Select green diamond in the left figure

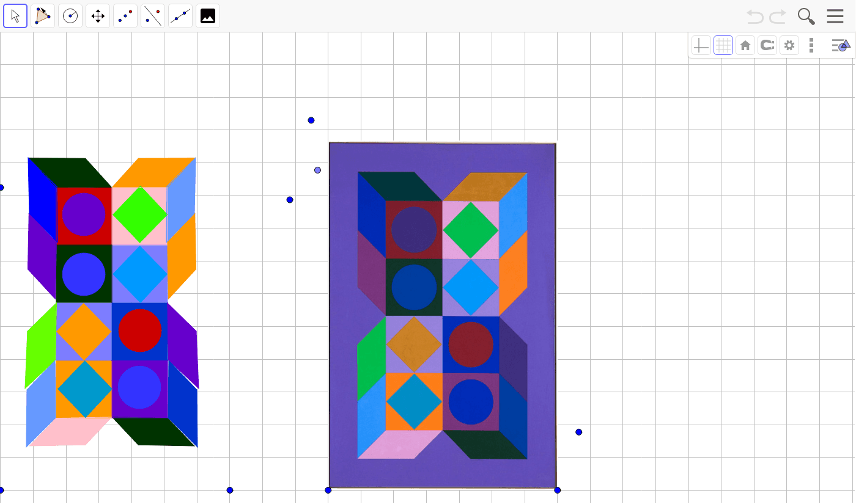pyautogui.click(x=140, y=215)
